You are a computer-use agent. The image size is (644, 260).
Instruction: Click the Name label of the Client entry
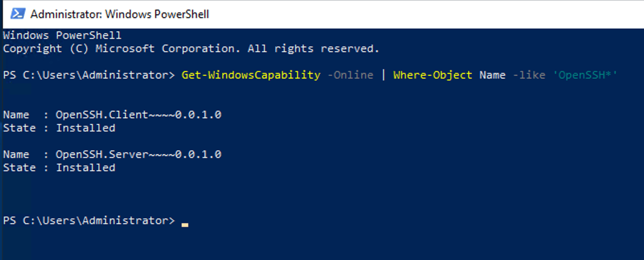[16, 115]
